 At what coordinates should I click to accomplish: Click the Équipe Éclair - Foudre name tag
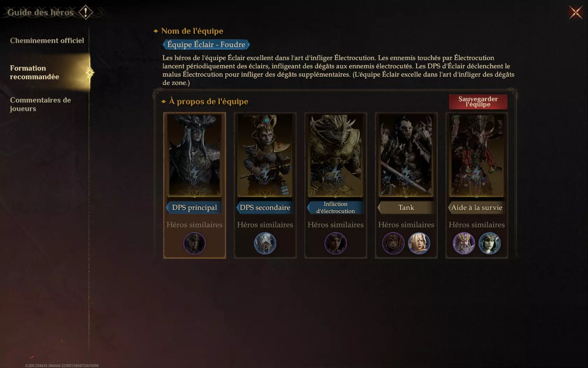coord(206,45)
